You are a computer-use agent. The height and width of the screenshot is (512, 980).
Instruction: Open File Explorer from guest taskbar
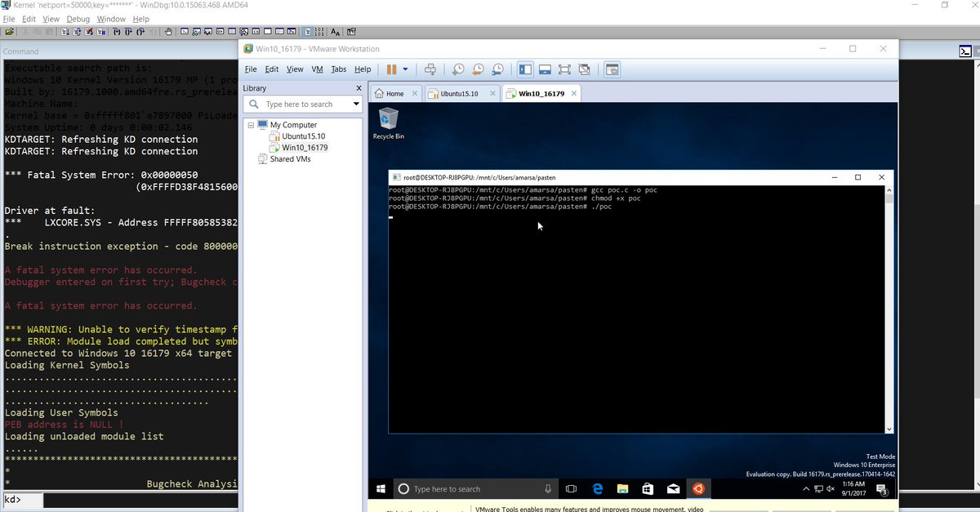click(x=622, y=489)
